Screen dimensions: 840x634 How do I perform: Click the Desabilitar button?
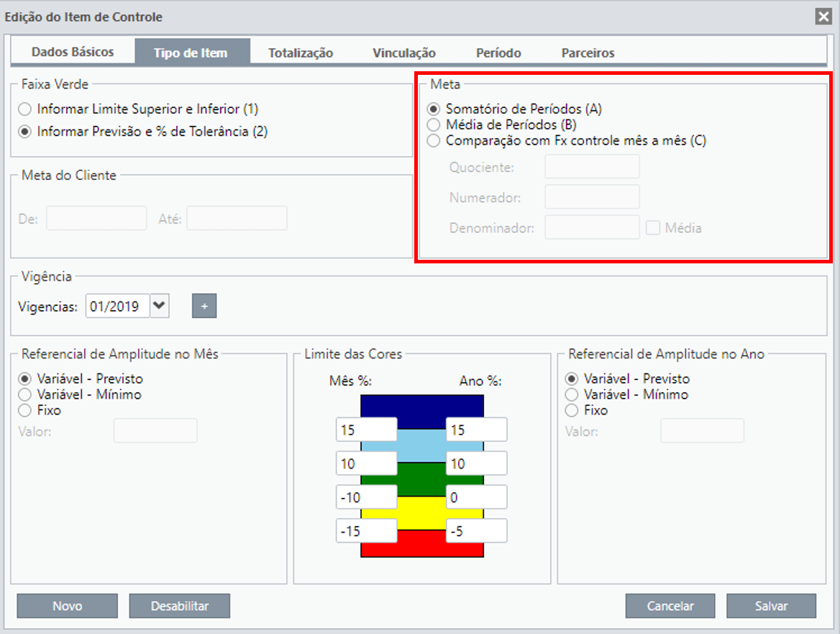180,606
